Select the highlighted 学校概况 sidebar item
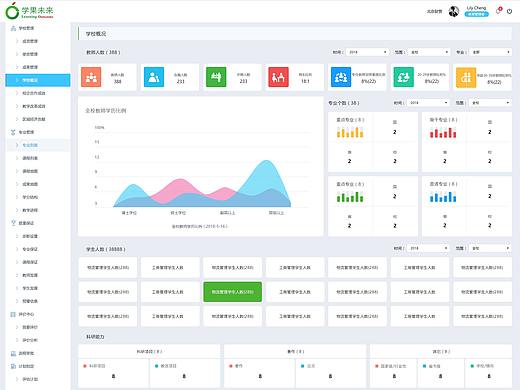 click(38, 80)
